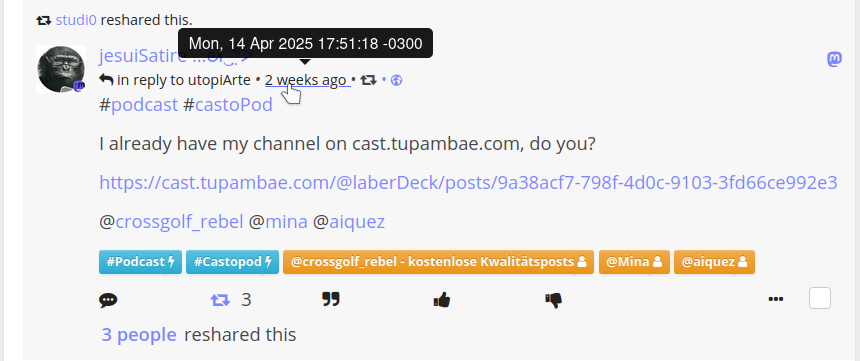Open the @crossgolf_rebel mention tag

438,262
